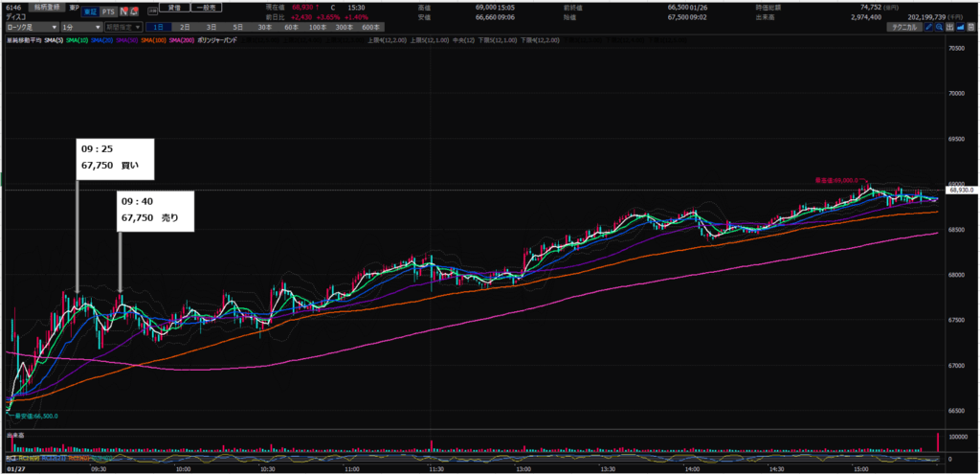Open the ローソク足 chart type dropdown
The image size is (980, 474).
[x=31, y=29]
